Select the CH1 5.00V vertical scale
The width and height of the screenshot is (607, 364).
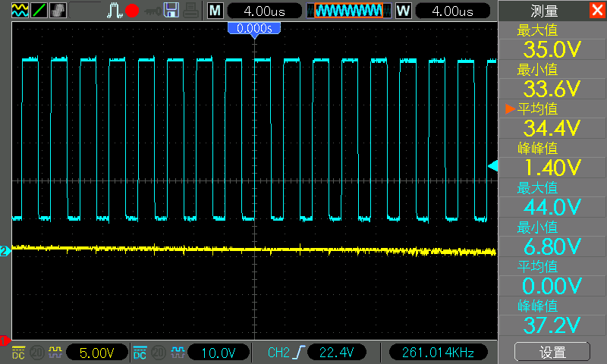point(97,353)
